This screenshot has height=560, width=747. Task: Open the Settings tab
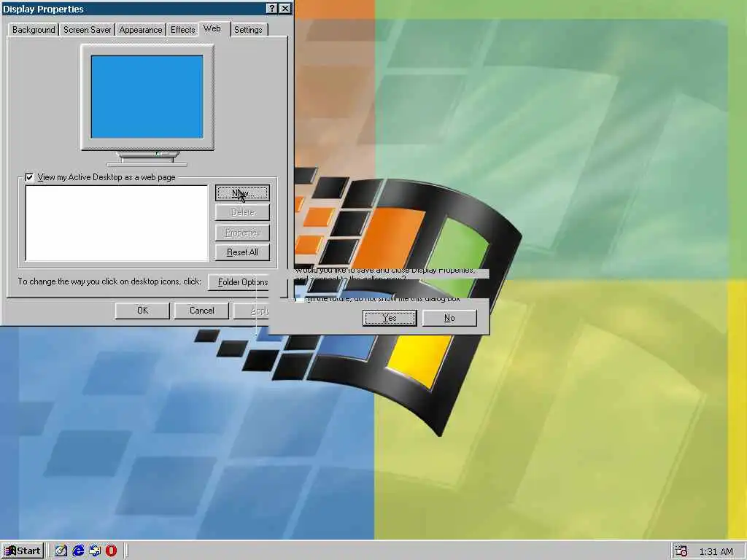(x=248, y=29)
